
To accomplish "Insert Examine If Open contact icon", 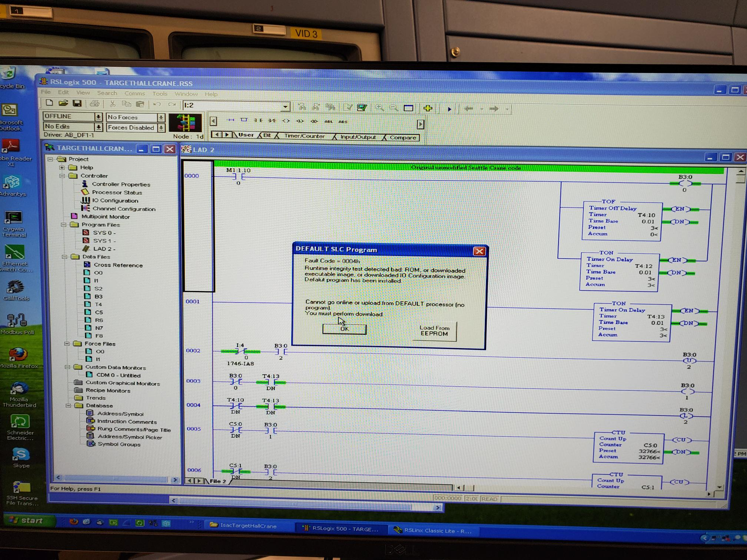I will point(272,120).
